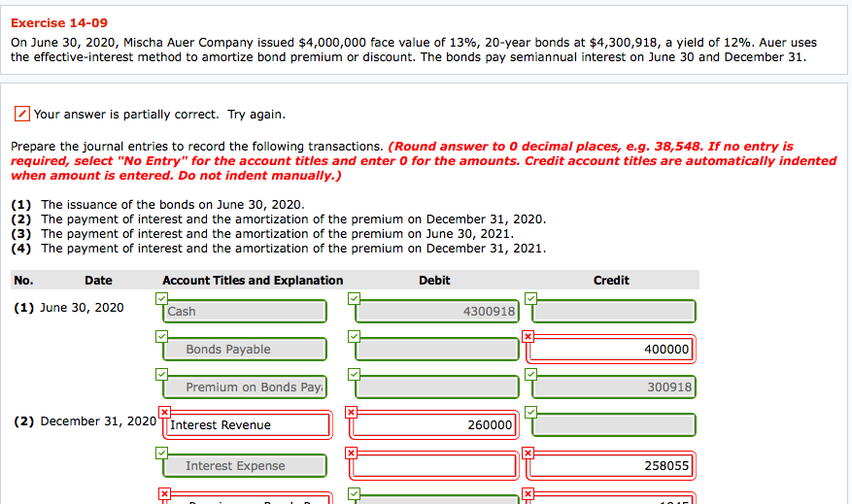
Task: Click instruction line (1) issuance of the bonds
Action: coord(157,205)
